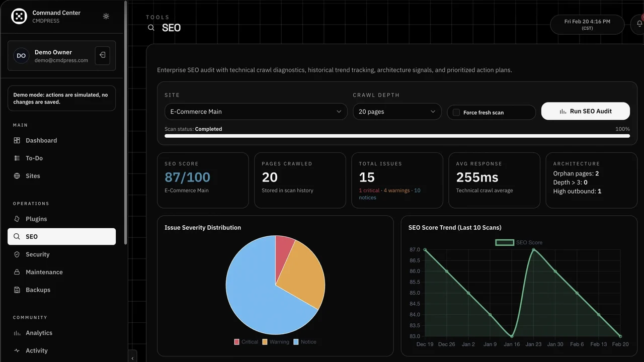This screenshot has height=362, width=644.
Task: Click the To-Do list icon
Action: [17, 158]
